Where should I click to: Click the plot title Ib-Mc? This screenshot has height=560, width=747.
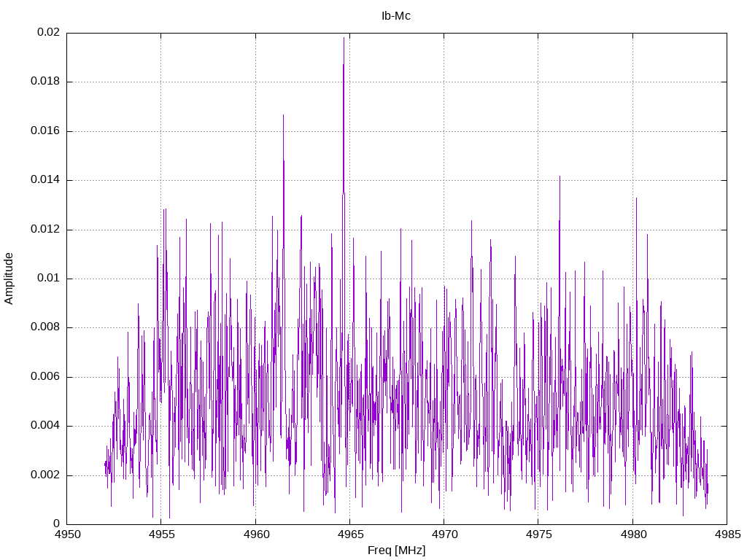[x=396, y=16]
